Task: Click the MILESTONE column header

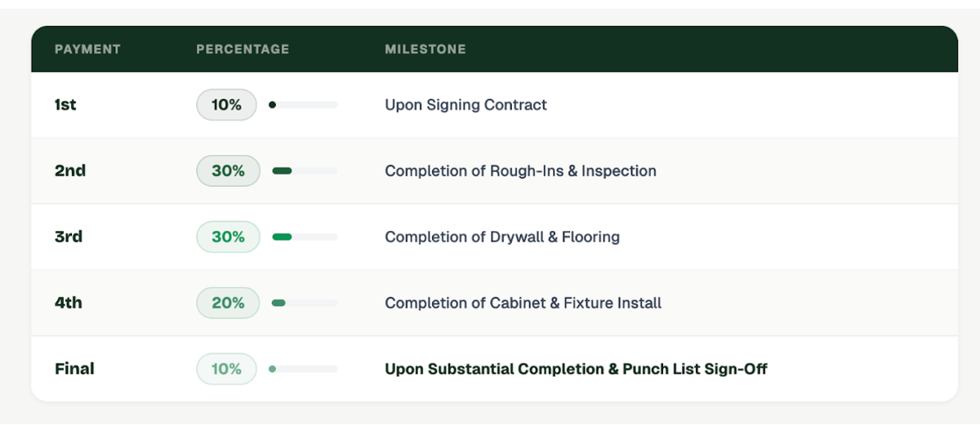Action: [x=425, y=50]
